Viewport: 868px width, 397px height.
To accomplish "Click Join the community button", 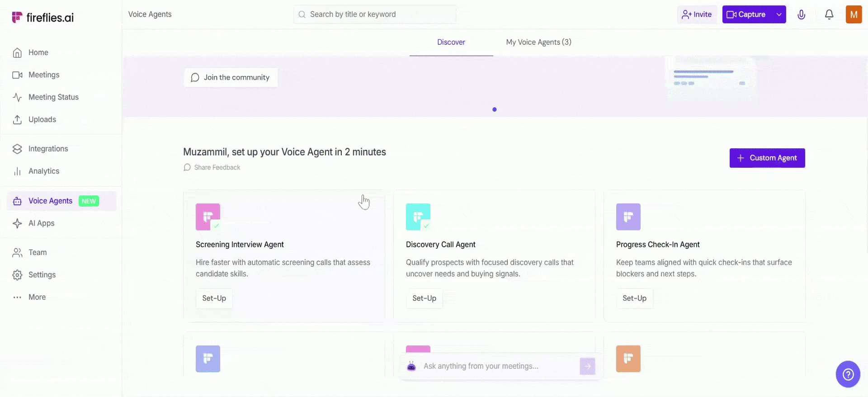I will point(231,77).
